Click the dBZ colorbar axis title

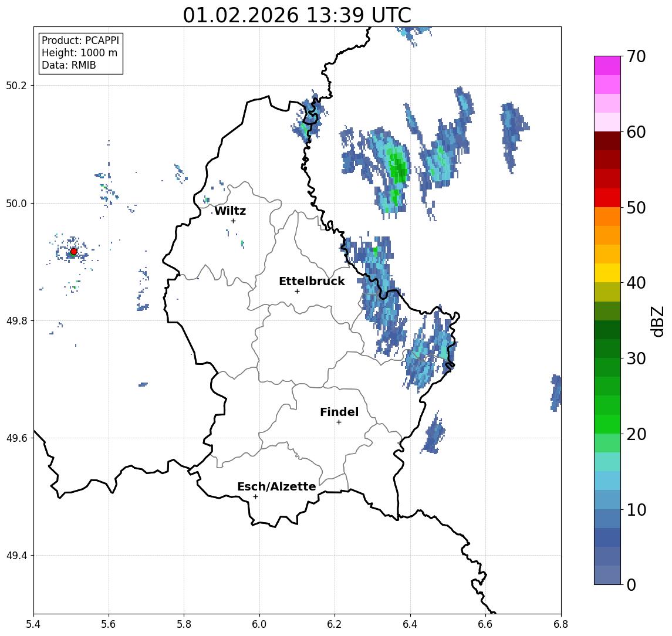[x=658, y=322]
